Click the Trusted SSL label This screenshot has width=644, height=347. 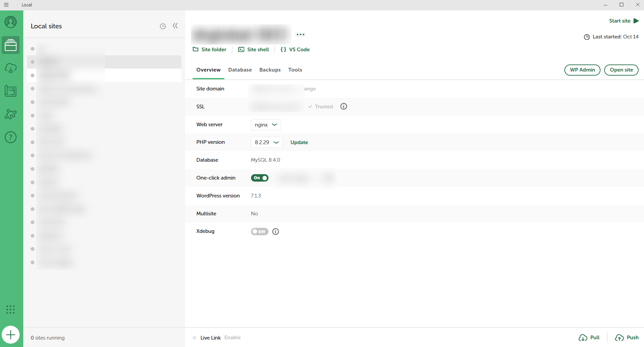[320, 107]
